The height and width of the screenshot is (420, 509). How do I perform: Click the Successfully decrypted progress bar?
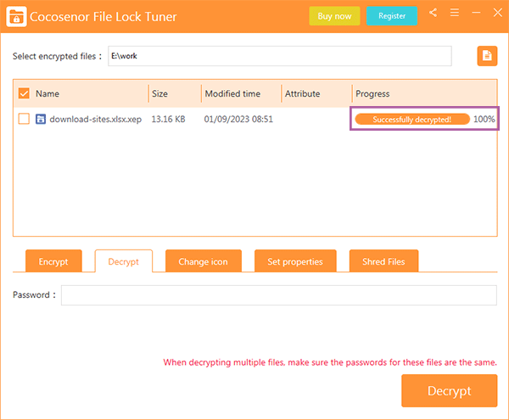pyautogui.click(x=412, y=119)
